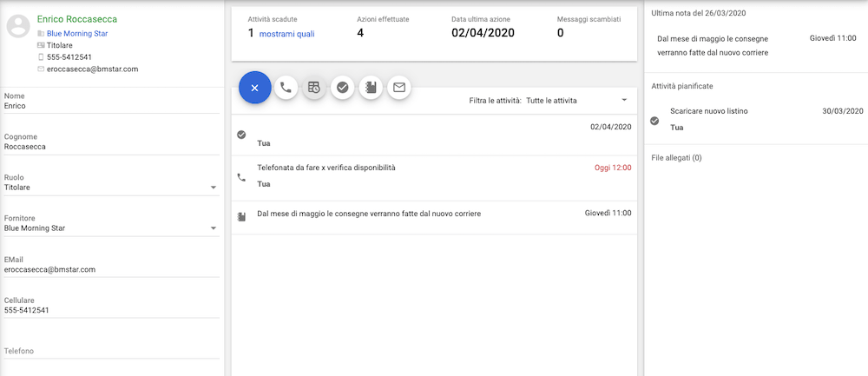Click 'Ultima nota del 26/03/2020' header
Viewport: 868px width, 376px height.
click(x=699, y=13)
